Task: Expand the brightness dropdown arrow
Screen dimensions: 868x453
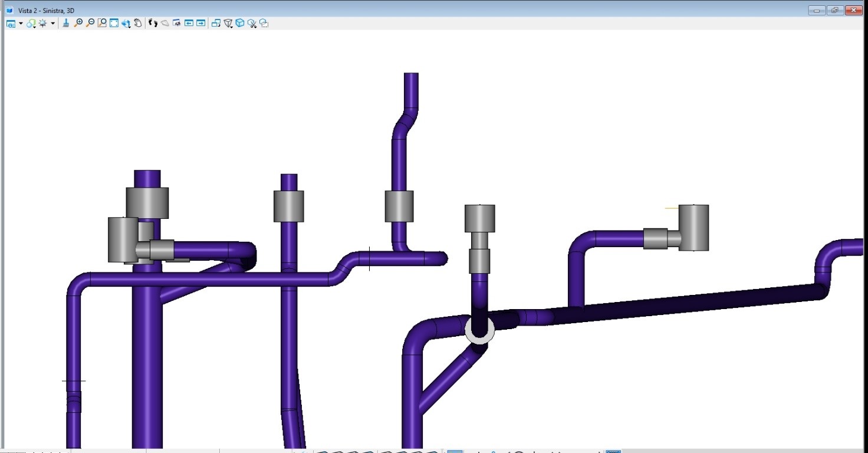Action: pyautogui.click(x=52, y=24)
